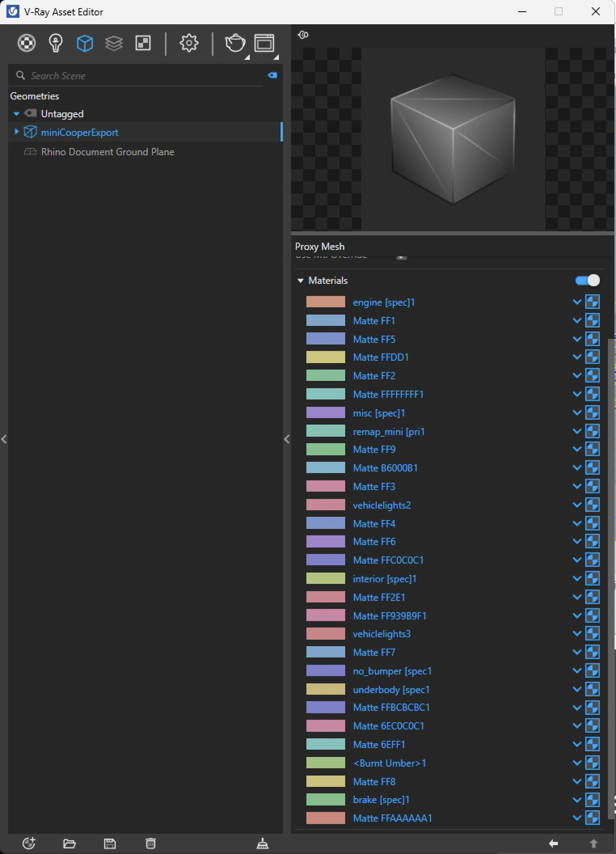Click the open folder import icon

pyautogui.click(x=70, y=843)
